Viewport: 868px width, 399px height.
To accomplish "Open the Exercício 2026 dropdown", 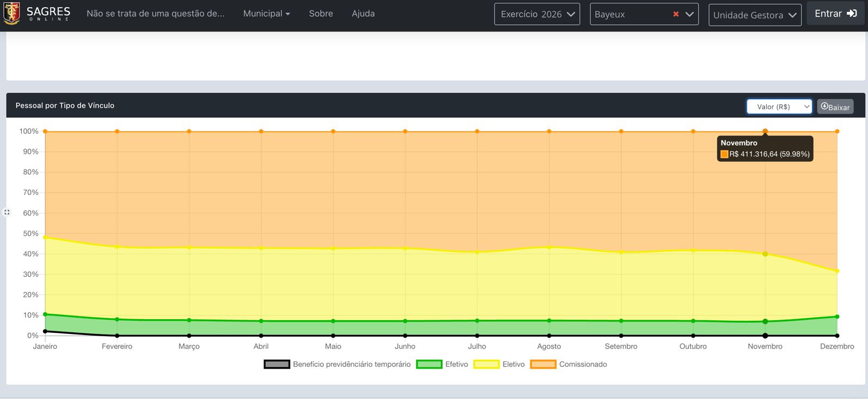I will 537,14.
